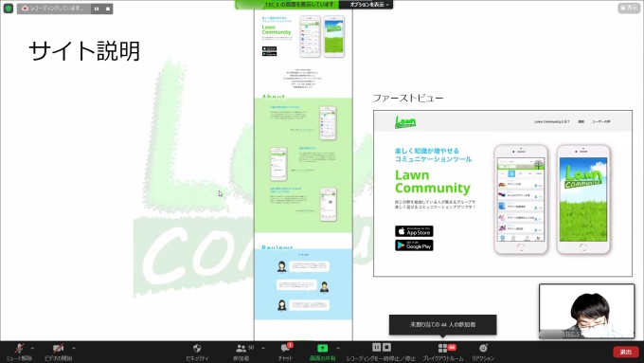
Task: Click the red Leave meeting button
Action: pos(625,352)
